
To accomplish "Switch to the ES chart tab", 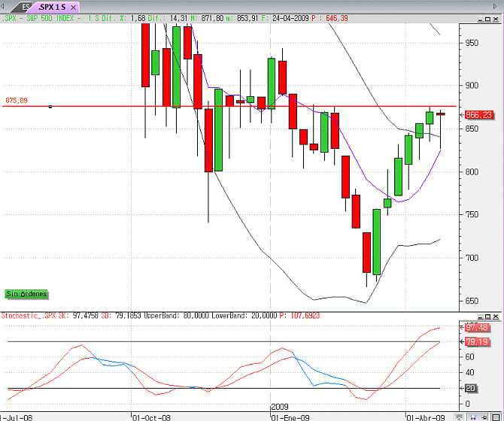I will point(23,7).
